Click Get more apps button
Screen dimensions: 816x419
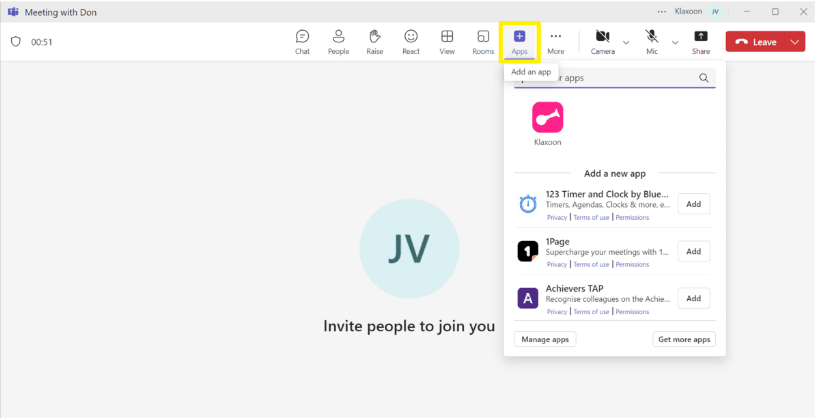[684, 339]
